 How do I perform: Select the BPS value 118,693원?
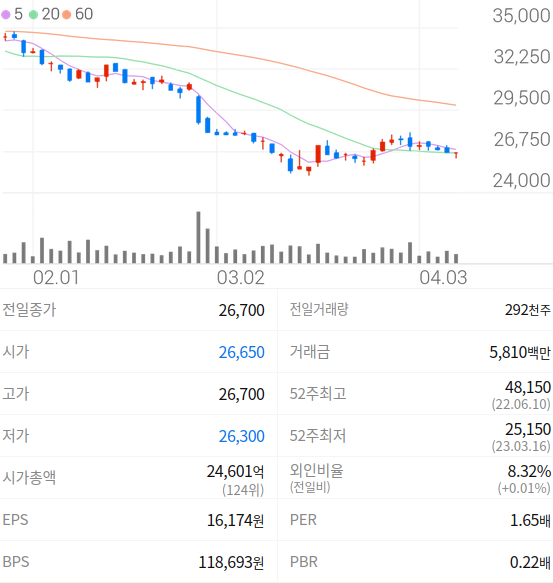click(231, 562)
